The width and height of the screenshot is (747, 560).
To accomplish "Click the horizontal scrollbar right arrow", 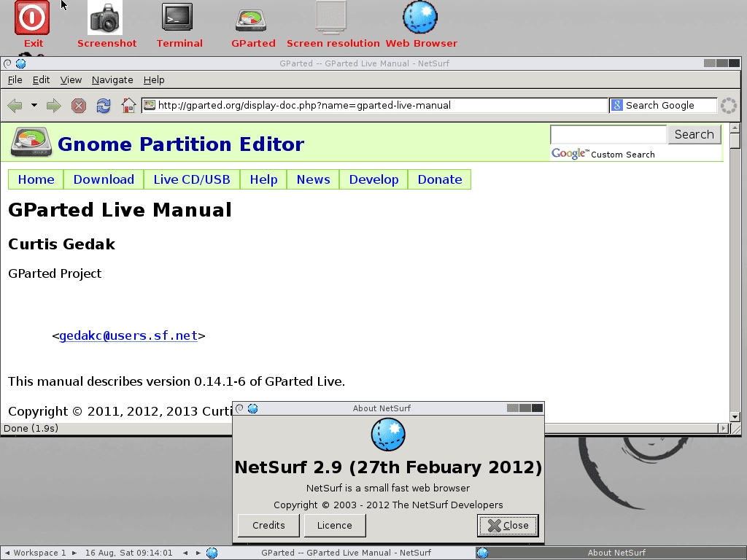I will click(x=724, y=428).
